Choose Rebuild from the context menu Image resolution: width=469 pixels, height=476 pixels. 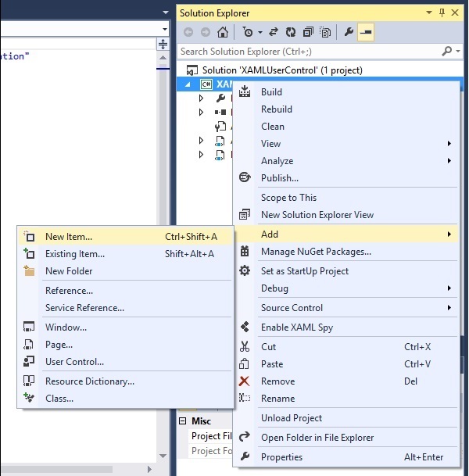pyautogui.click(x=345, y=109)
